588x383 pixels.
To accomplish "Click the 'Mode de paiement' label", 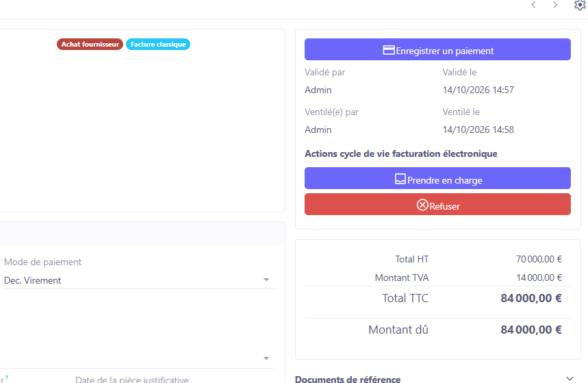I will [x=42, y=262].
